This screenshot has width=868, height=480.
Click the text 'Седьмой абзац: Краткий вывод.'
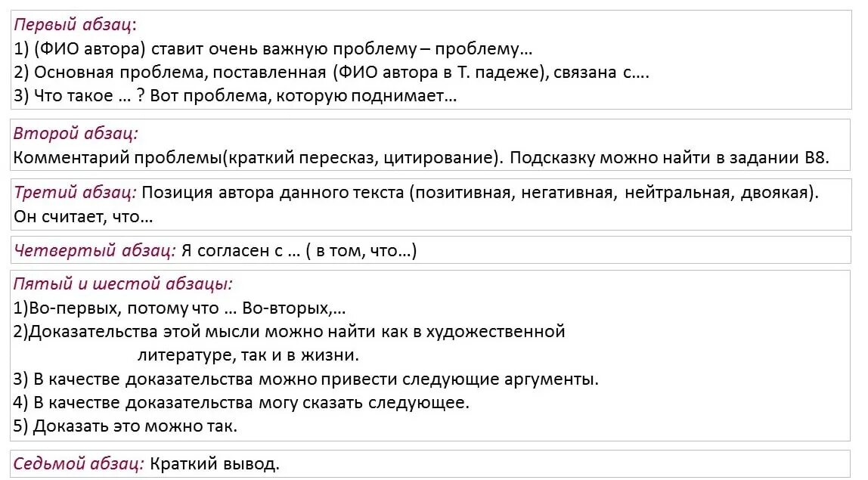coord(147,463)
